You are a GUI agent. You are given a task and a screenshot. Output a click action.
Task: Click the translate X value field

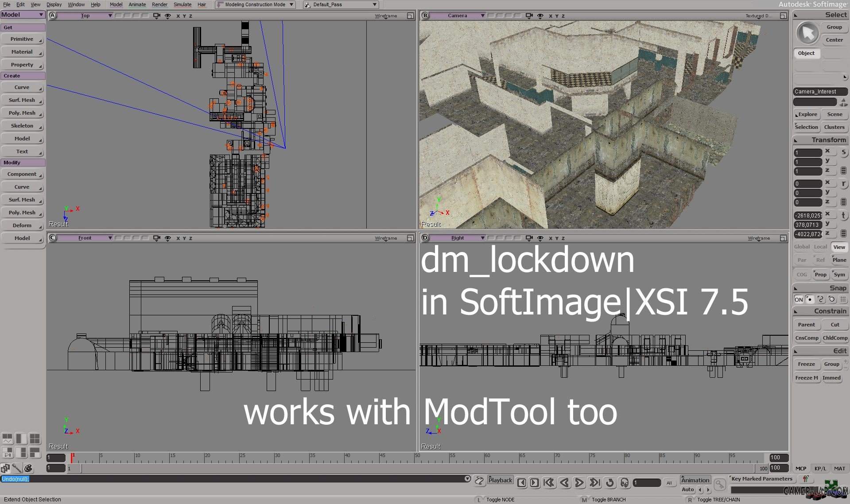coord(808,216)
